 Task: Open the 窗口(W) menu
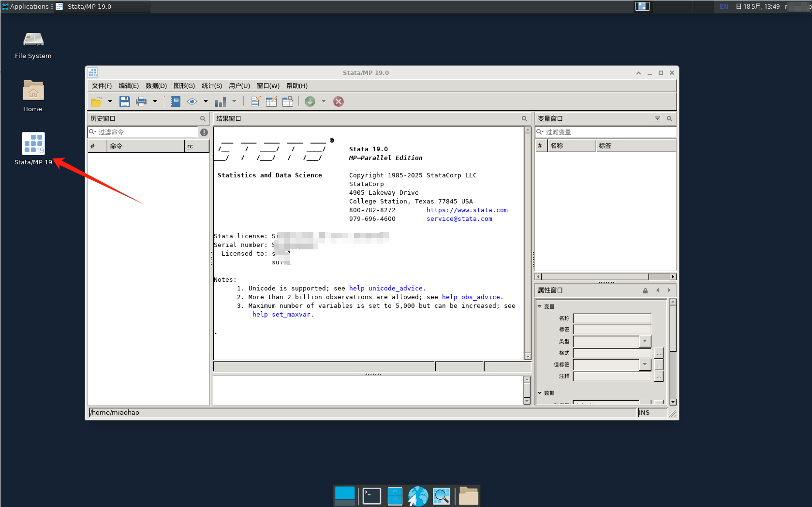click(268, 86)
